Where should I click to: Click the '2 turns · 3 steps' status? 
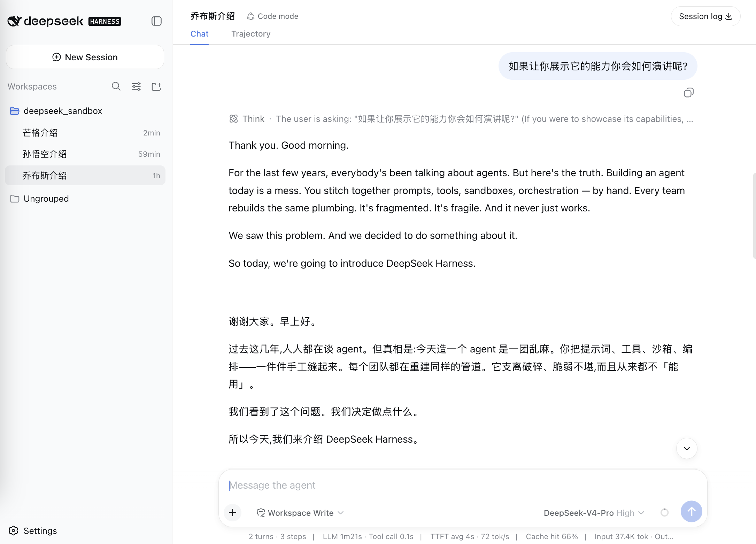[x=277, y=537]
